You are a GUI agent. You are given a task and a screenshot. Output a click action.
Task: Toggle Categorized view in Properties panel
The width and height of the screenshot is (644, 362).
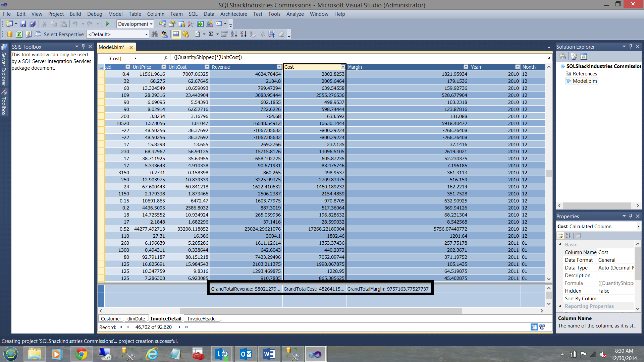(560, 236)
